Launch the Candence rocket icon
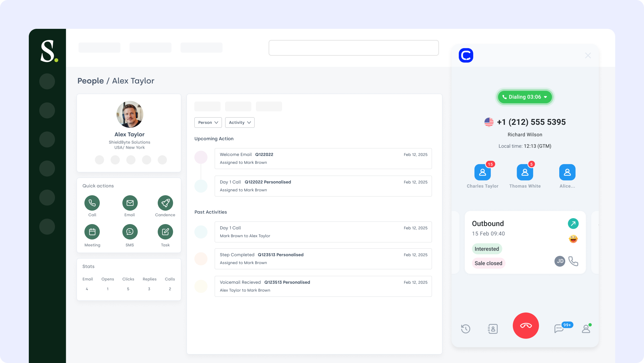 (165, 203)
